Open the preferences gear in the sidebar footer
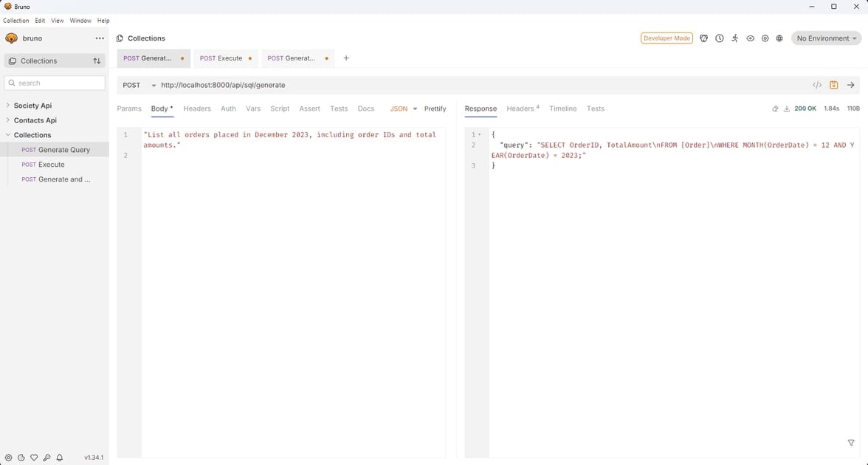Viewport: 868px width, 465px height. 8,458
